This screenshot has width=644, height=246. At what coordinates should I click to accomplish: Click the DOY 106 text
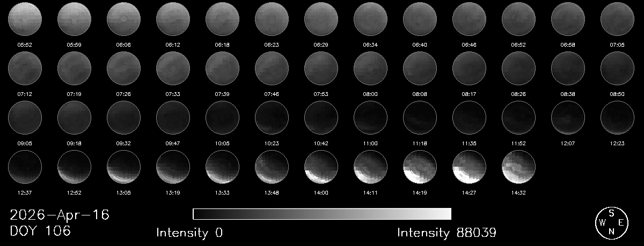(x=40, y=232)
